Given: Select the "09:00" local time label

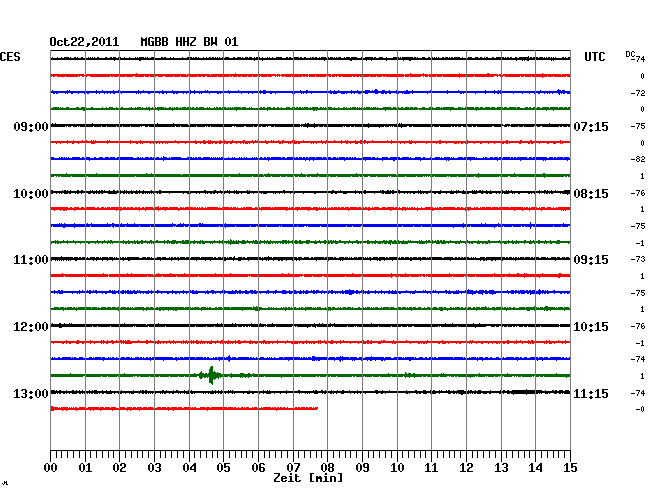Looking at the screenshot, I should (31, 126).
